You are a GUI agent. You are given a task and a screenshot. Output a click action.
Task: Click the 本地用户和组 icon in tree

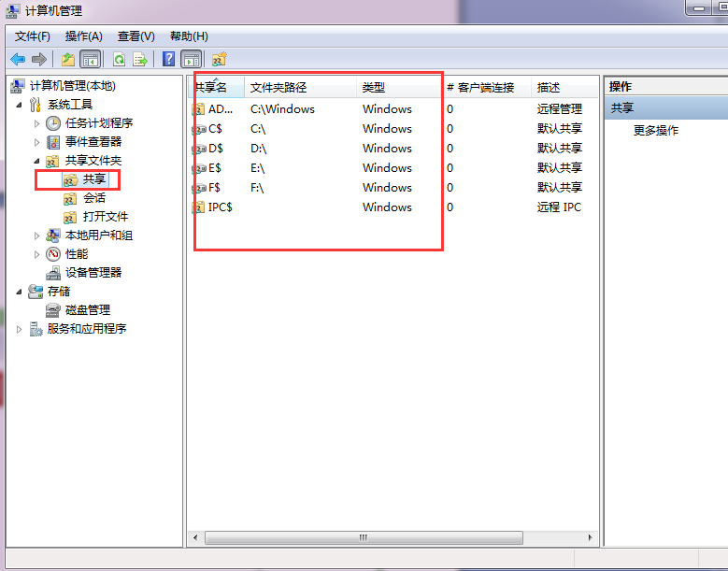[x=53, y=236]
